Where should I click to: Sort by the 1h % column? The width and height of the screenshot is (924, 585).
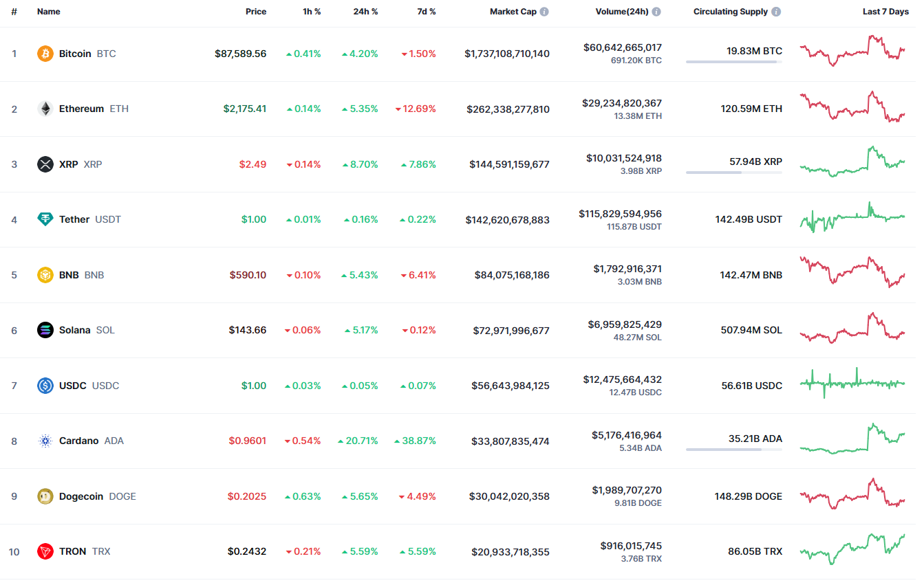click(x=310, y=12)
